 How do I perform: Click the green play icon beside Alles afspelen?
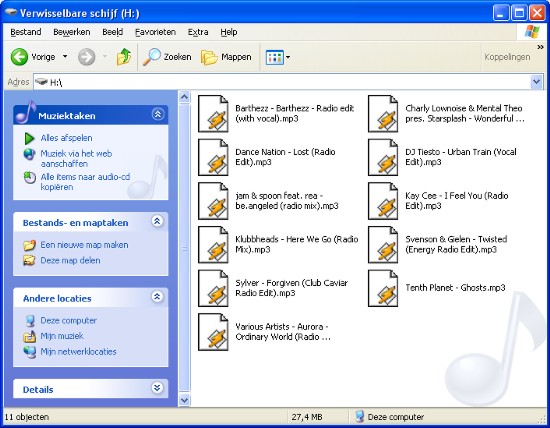click(29, 138)
